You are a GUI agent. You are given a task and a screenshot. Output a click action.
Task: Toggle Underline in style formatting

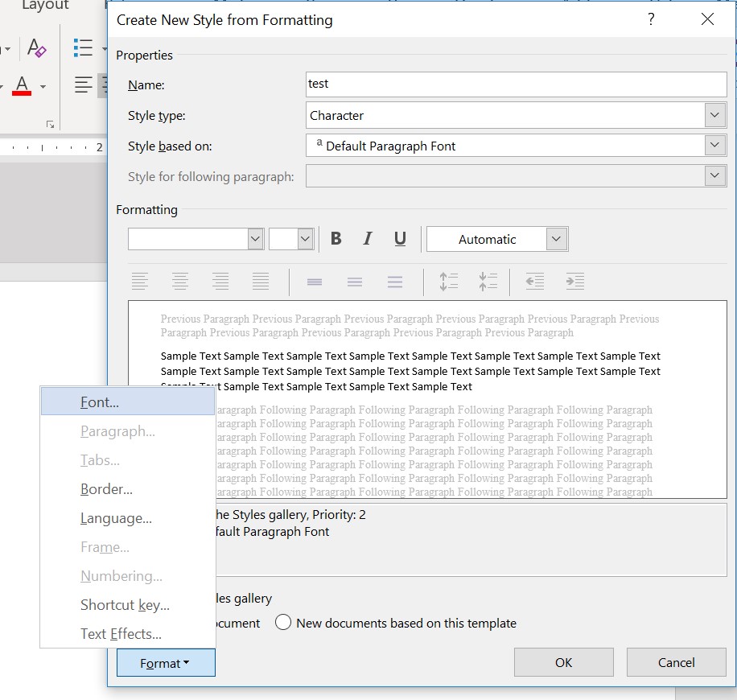coord(400,239)
